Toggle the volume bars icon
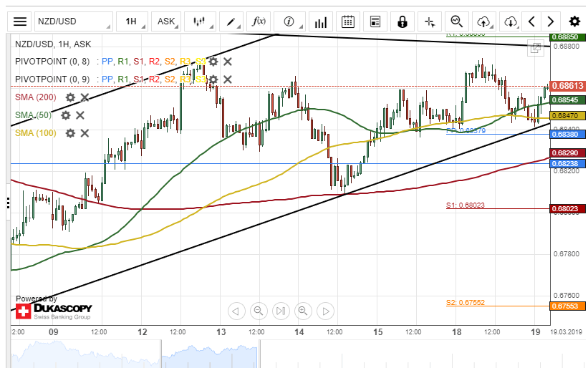This screenshot has height=373, width=588. pos(320,21)
